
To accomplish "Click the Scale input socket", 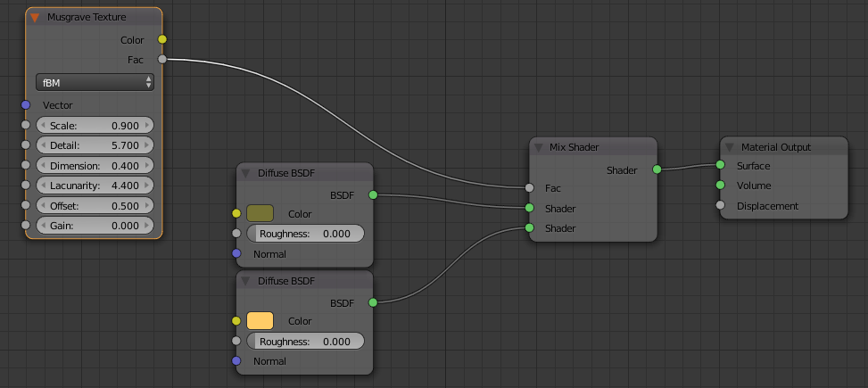I will click(26, 125).
